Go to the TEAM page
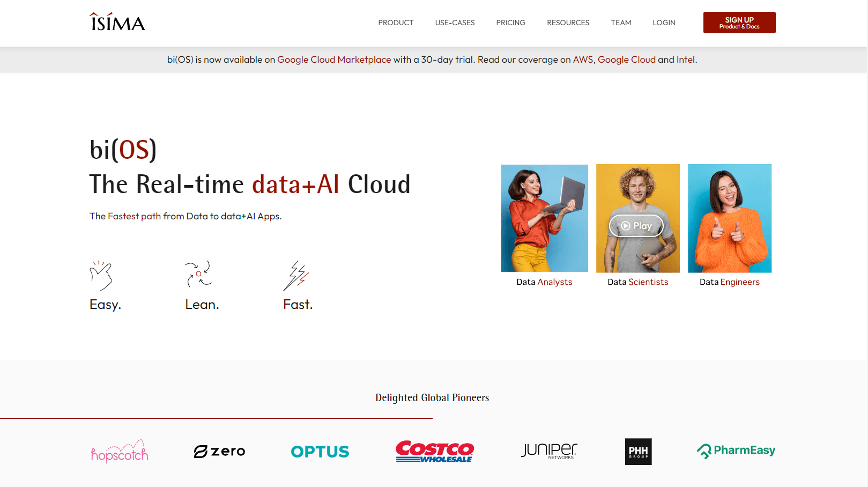Viewport: 868px width, 487px height. [x=621, y=23]
